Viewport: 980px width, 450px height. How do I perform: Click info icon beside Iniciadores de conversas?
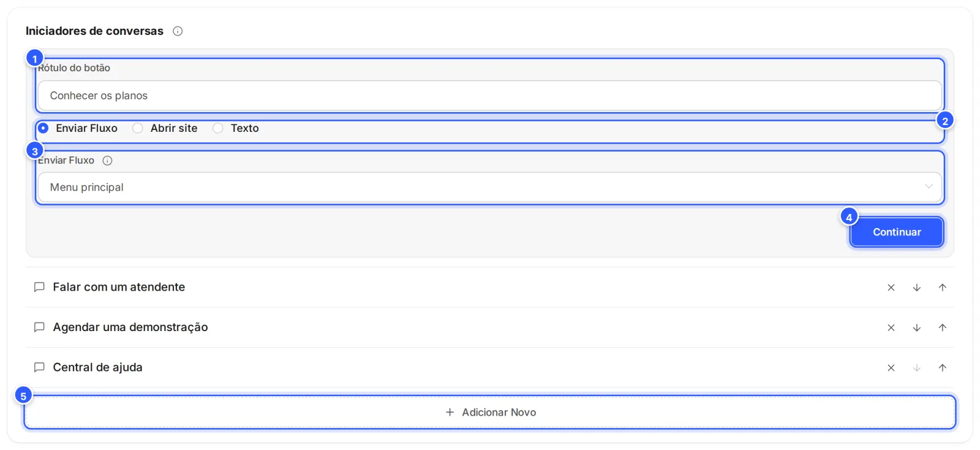[x=178, y=31]
